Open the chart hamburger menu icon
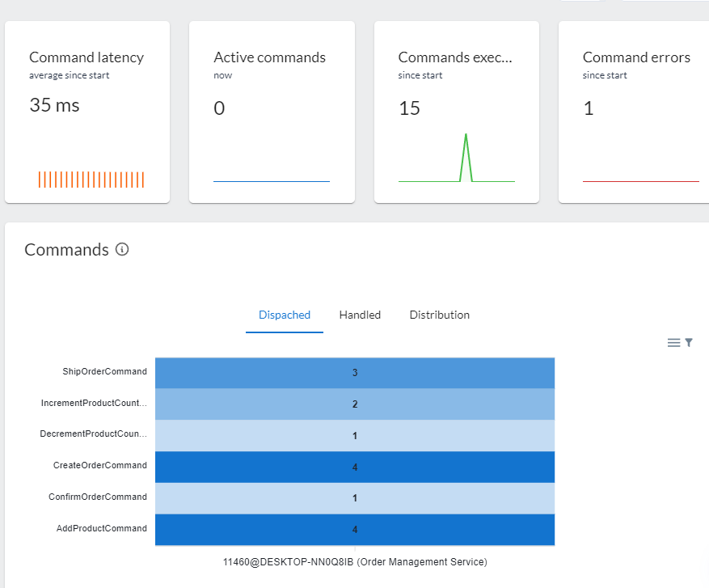 coord(673,343)
